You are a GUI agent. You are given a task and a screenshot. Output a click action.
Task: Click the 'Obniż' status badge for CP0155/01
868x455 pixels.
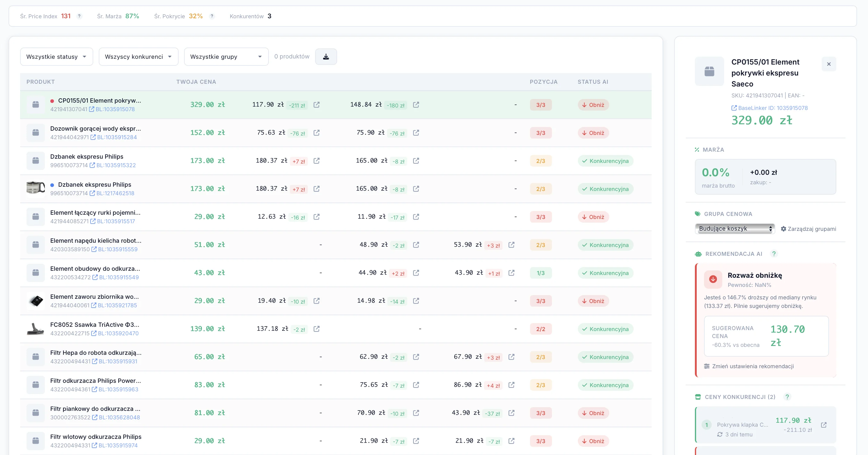[593, 105]
